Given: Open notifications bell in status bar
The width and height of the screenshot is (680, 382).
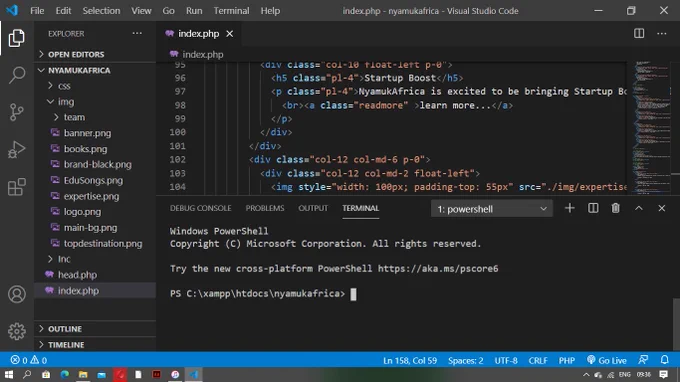Looking at the screenshot, I should pyautogui.click(x=664, y=360).
